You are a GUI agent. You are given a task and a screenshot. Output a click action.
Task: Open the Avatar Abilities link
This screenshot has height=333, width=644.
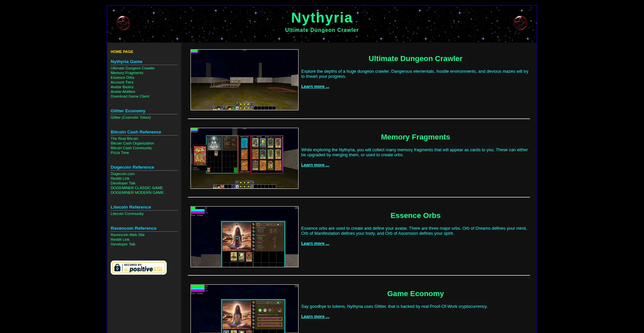123,92
